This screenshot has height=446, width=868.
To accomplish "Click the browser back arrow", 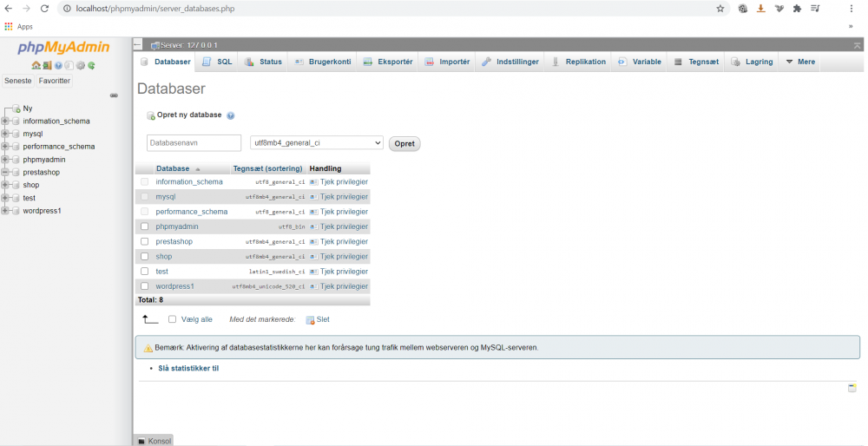I will (9, 9).
